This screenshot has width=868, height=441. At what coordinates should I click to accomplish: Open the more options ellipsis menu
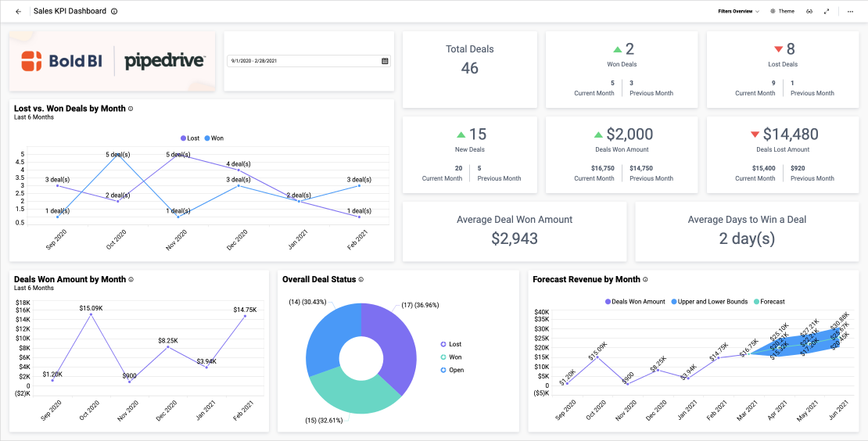click(850, 12)
